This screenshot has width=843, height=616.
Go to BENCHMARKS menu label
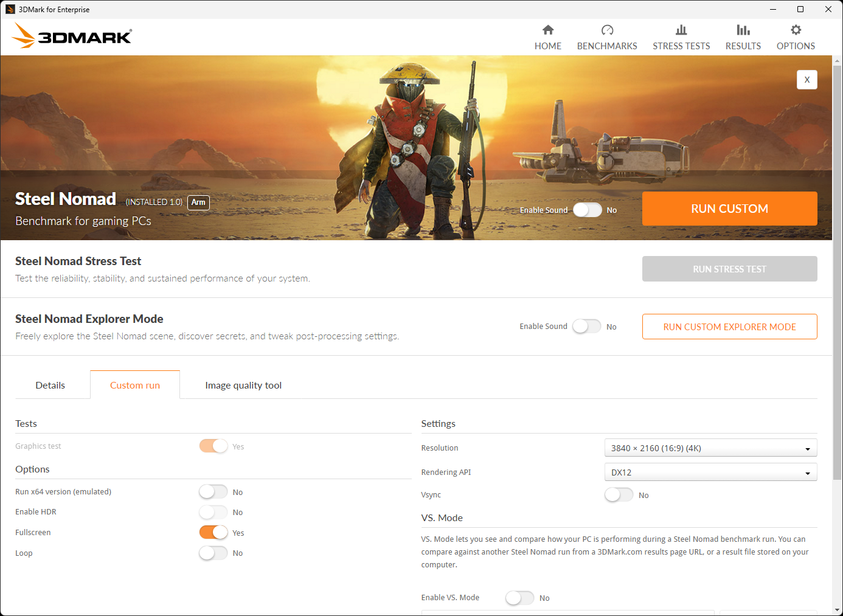607,46
